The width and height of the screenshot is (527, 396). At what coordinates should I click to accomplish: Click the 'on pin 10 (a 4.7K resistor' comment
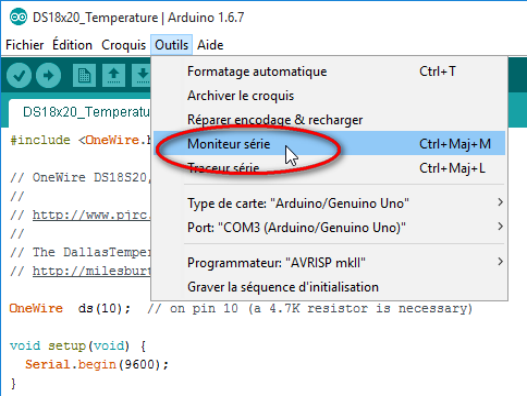pyautogui.click(x=310, y=308)
